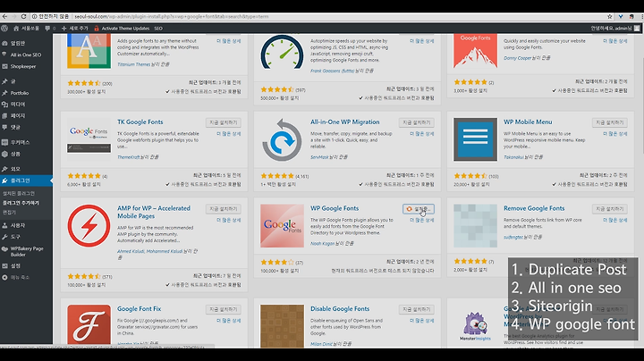Click the WP Mobile Menu hamburger icon

(475, 139)
